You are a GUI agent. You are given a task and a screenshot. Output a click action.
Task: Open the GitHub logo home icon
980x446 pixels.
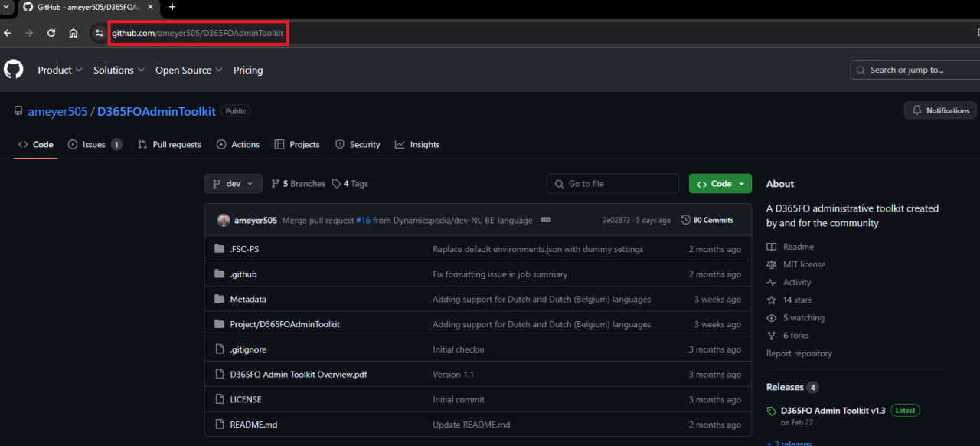click(12, 70)
